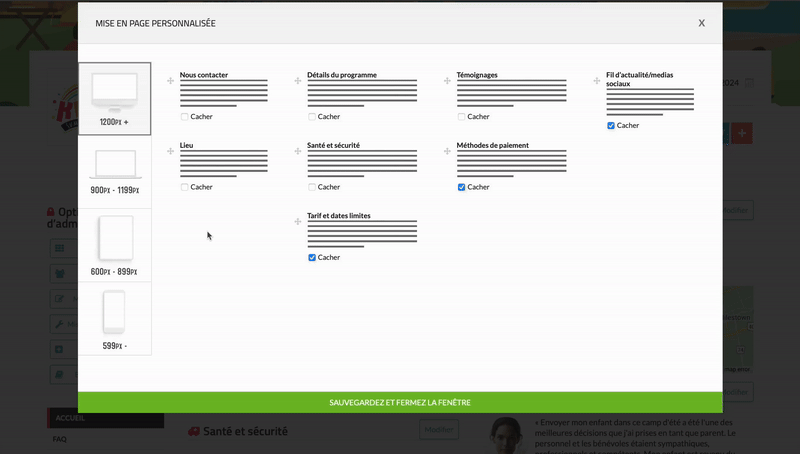Screen dimensions: 800x454
Task: Click move handle beside Méthodes de paiement
Action: (447, 151)
